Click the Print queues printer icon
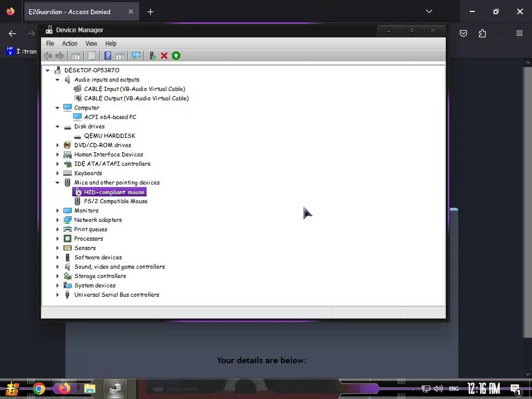The image size is (532, 399). (68, 229)
